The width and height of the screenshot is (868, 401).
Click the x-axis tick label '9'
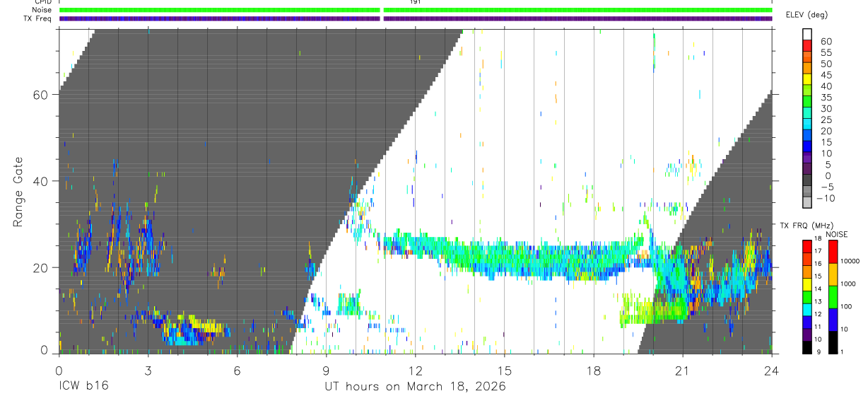point(326,370)
